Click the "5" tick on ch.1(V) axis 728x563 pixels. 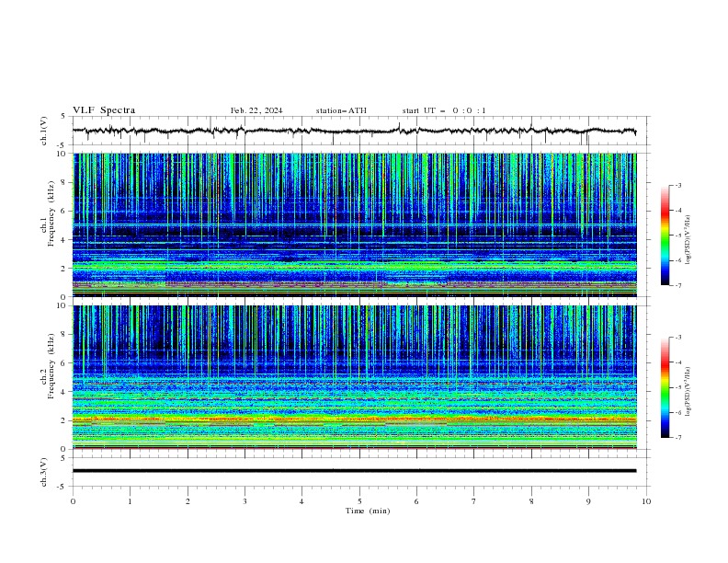(x=63, y=117)
